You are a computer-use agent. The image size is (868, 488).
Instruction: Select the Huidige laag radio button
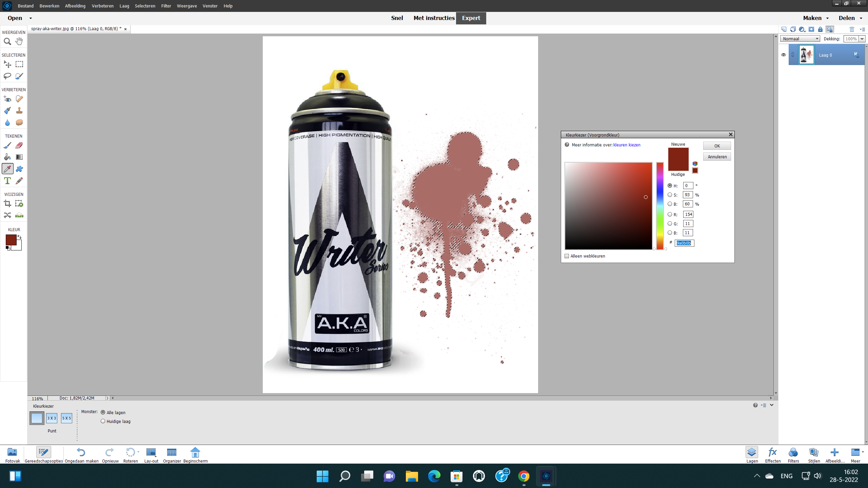pos(103,421)
